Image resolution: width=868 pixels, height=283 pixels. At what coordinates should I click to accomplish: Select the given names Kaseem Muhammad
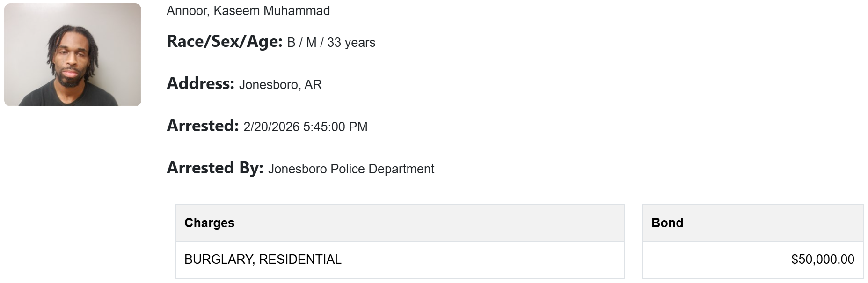point(272,11)
